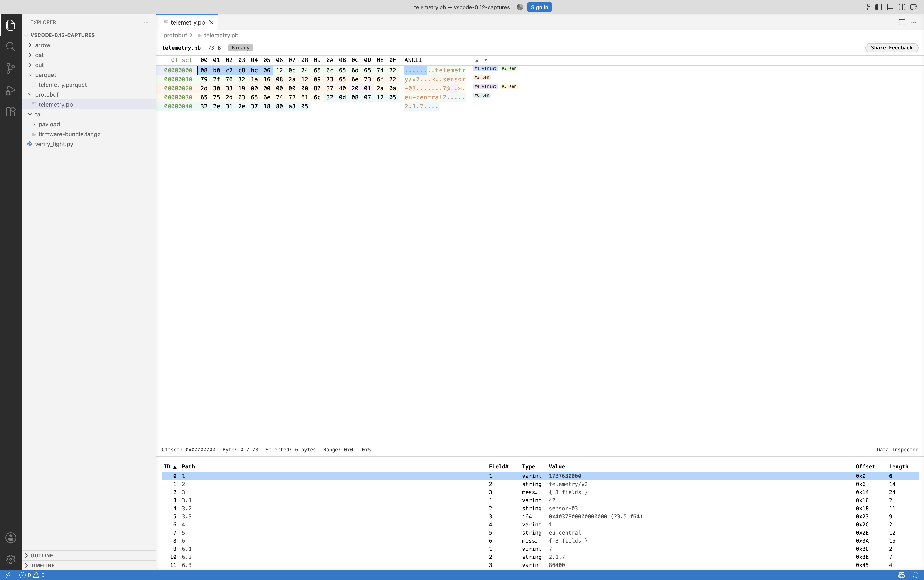Click hex byte 08 at offset 00000000

[x=204, y=71]
